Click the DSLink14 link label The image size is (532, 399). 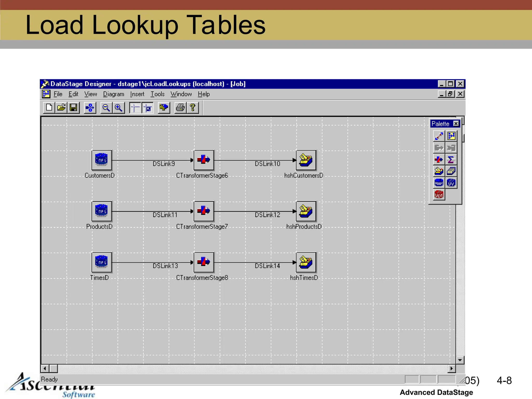(x=267, y=266)
